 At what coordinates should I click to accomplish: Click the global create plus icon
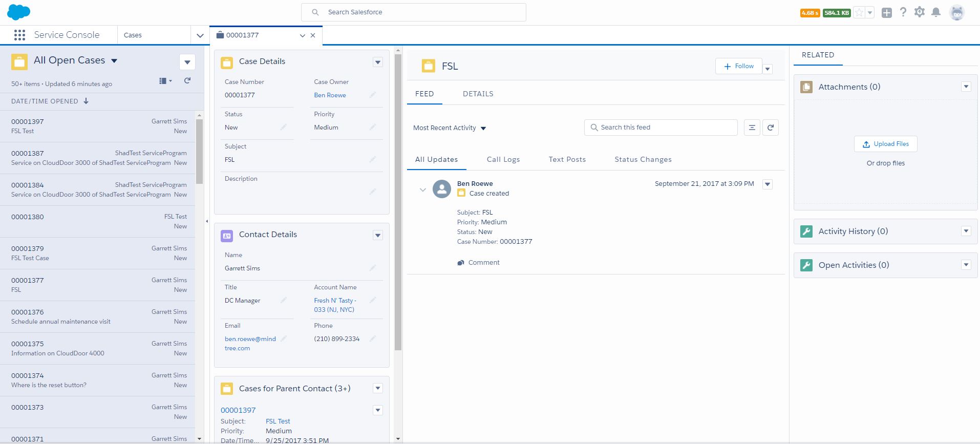(887, 13)
